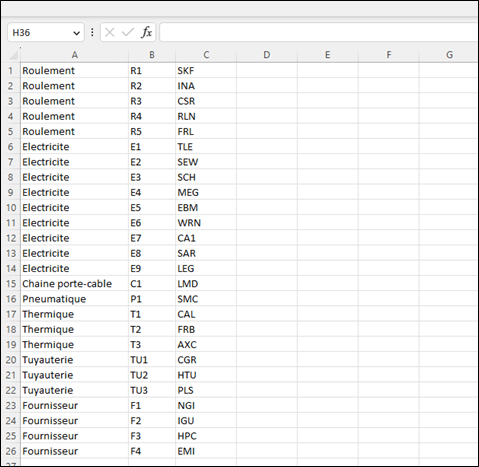Click cell containing CAL

tap(206, 314)
